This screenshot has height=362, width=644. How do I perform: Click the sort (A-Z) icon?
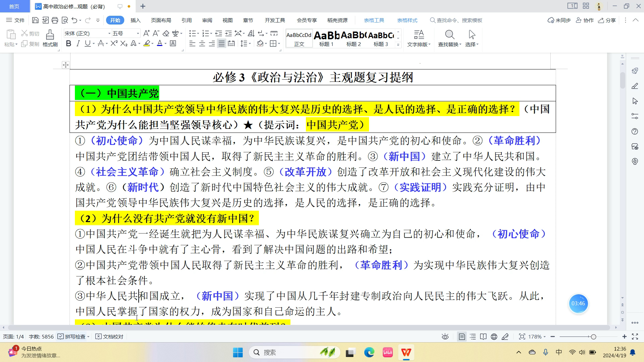tap(251, 33)
